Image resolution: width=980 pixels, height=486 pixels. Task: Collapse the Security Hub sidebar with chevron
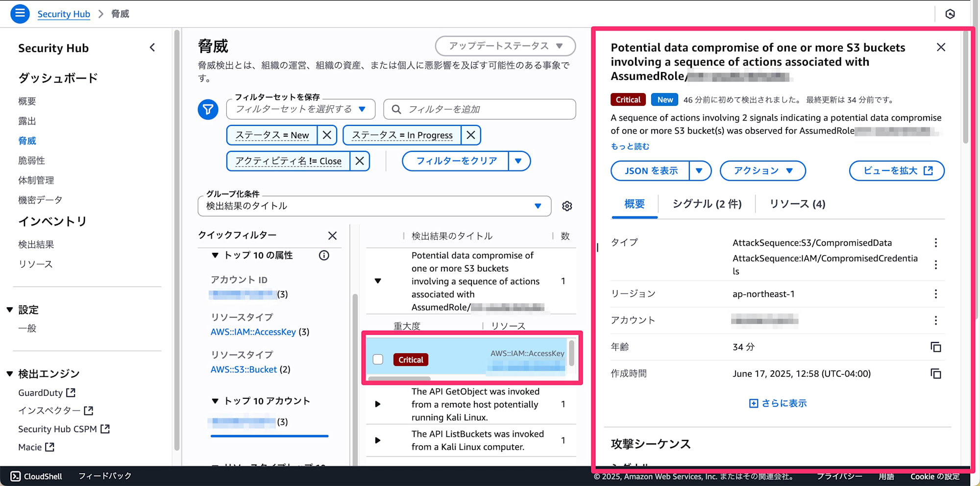(x=152, y=48)
